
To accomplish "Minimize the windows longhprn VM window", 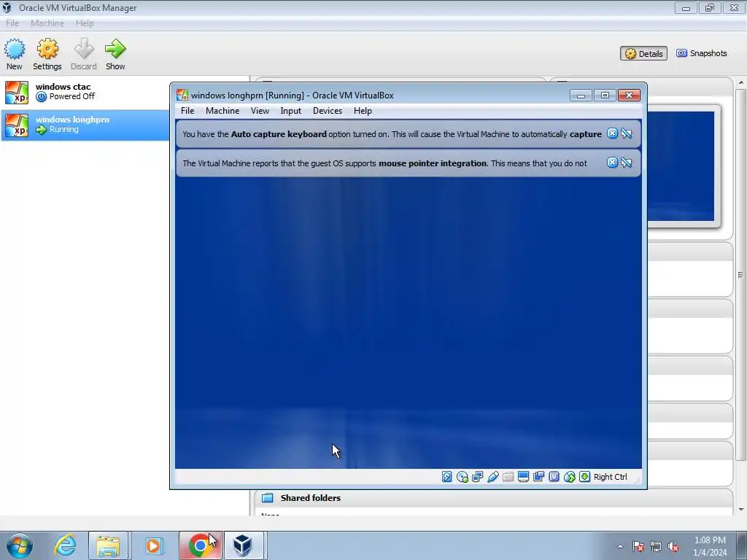I will click(x=581, y=96).
